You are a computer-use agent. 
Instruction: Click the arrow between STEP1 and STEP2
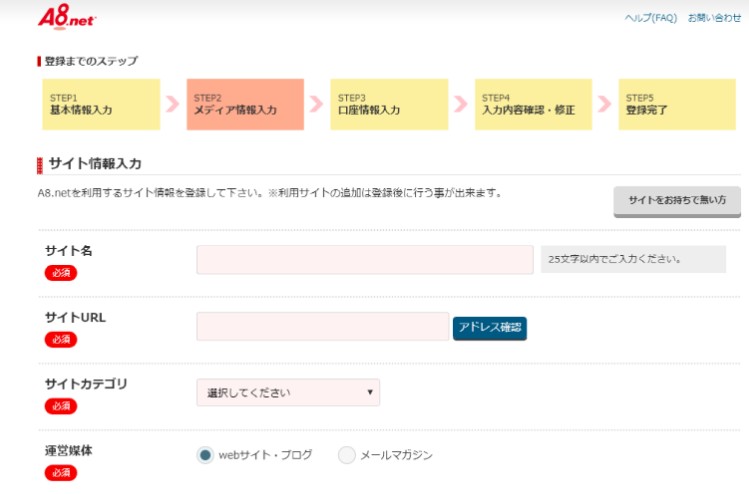coord(172,104)
